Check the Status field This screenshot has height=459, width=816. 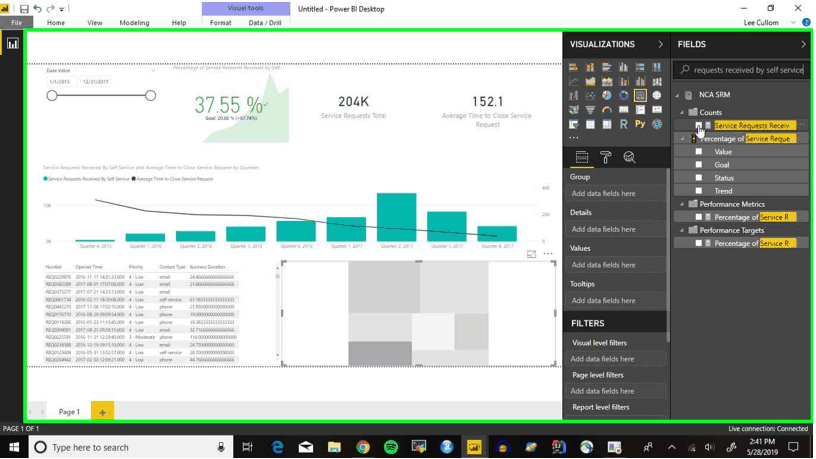pyautogui.click(x=698, y=177)
